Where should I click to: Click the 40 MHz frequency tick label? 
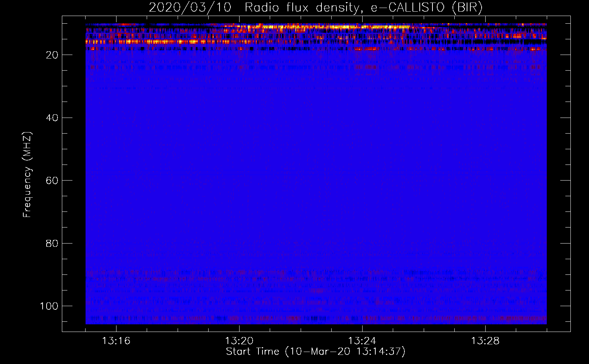(52, 118)
